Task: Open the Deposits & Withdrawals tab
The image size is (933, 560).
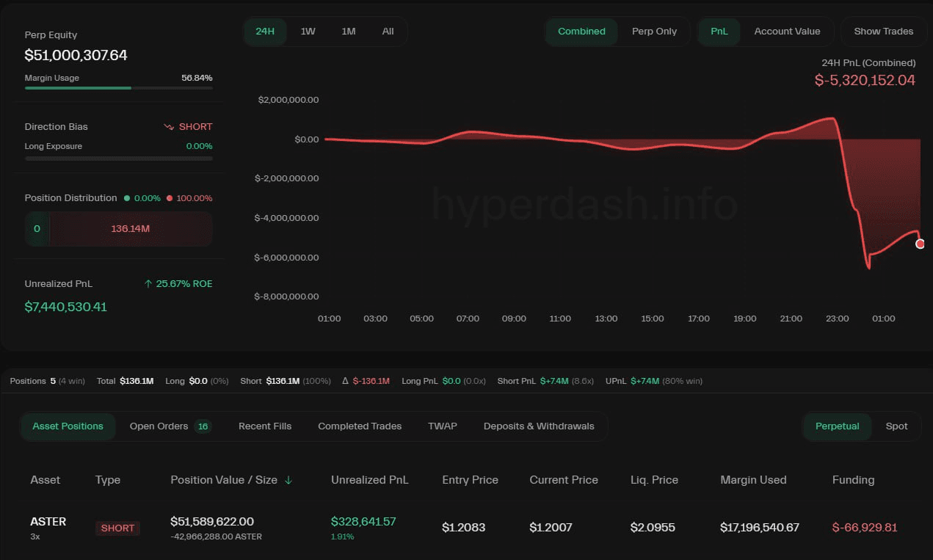Action: click(539, 426)
